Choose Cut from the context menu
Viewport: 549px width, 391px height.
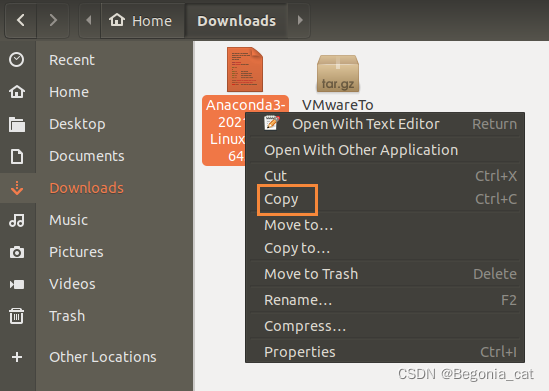point(385,176)
